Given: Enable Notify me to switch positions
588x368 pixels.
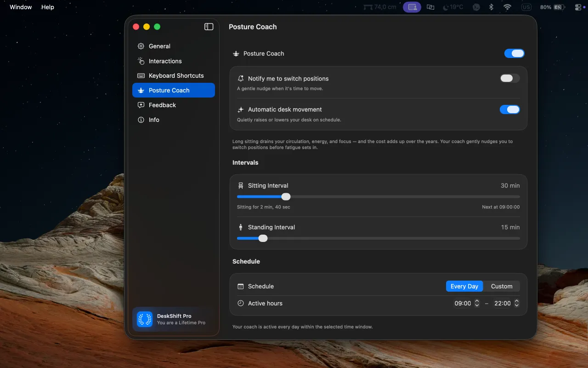Looking at the screenshot, I should pyautogui.click(x=510, y=78).
